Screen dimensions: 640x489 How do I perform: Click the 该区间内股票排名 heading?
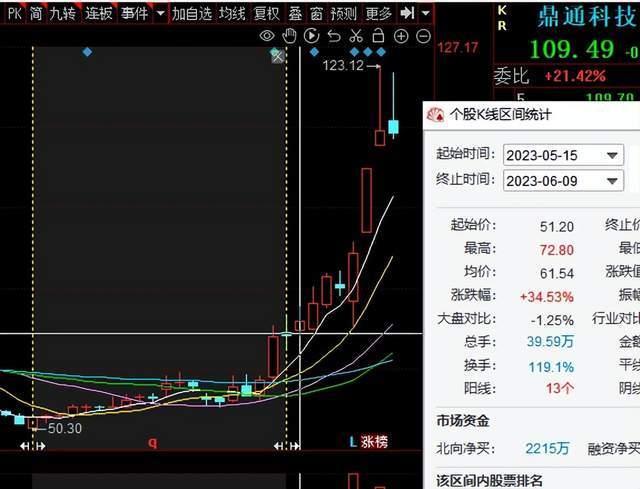(489, 480)
